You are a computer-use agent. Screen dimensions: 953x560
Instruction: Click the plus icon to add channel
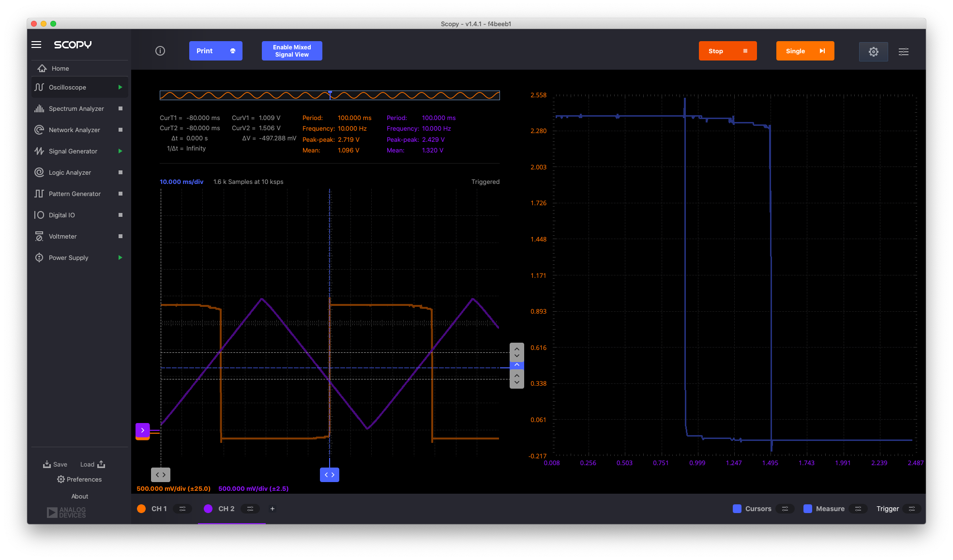point(272,509)
